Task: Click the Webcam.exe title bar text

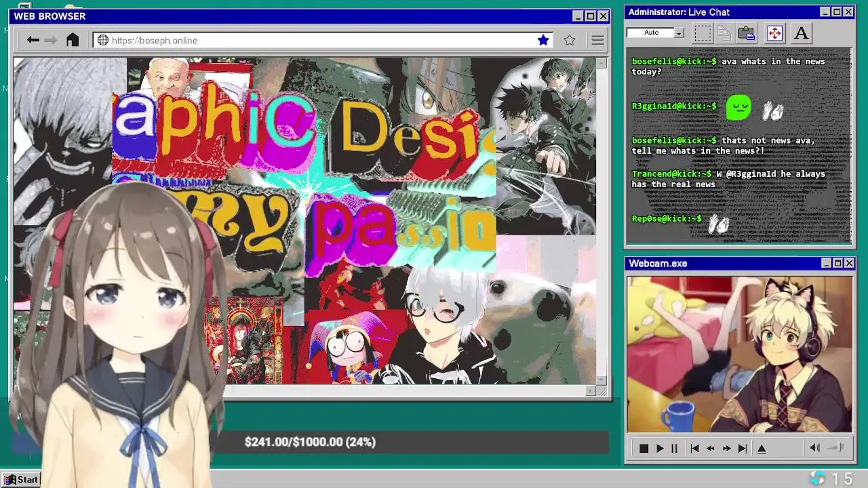Action: 658,264
